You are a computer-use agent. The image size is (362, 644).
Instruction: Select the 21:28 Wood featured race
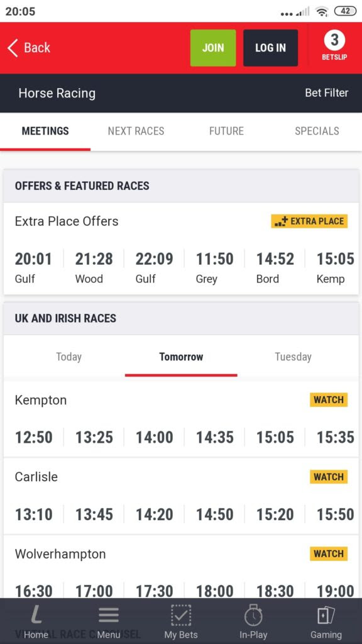[x=94, y=268]
